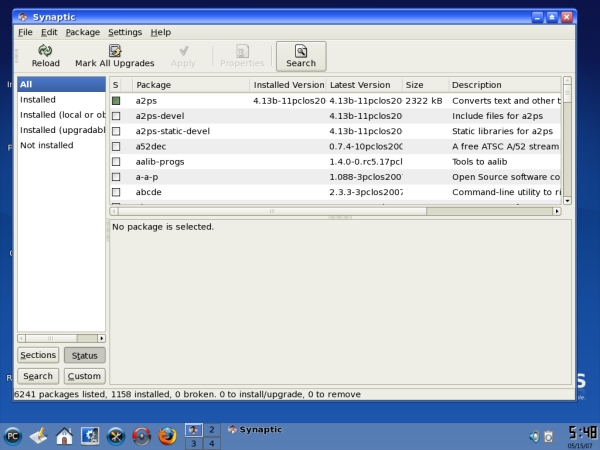Click the Custom button
The image size is (600, 450).
coord(85,376)
